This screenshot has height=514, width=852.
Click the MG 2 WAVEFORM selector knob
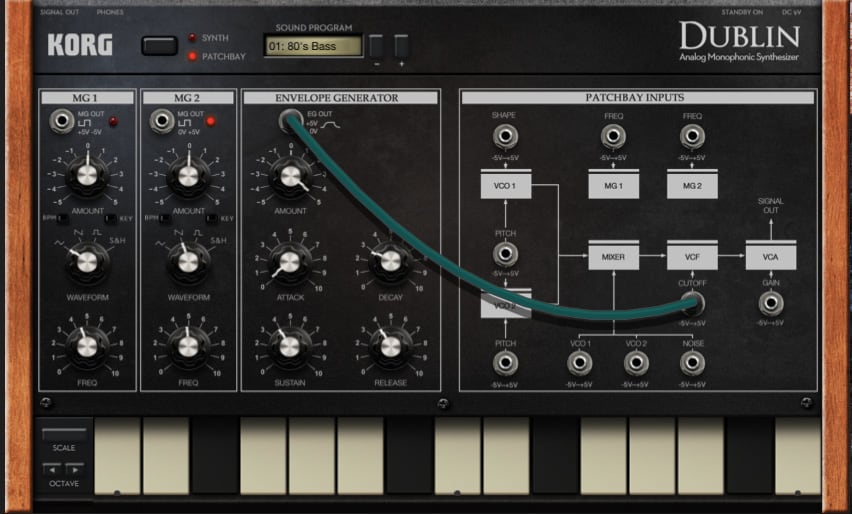(189, 262)
